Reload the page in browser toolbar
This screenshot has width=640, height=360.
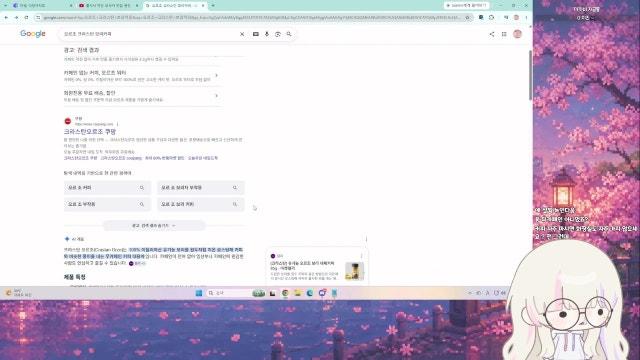[27, 18]
